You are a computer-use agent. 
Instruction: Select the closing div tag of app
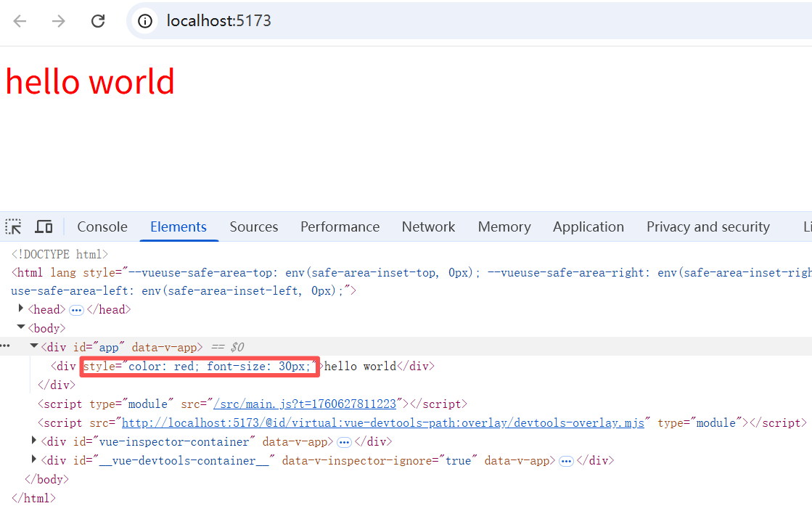click(57, 385)
